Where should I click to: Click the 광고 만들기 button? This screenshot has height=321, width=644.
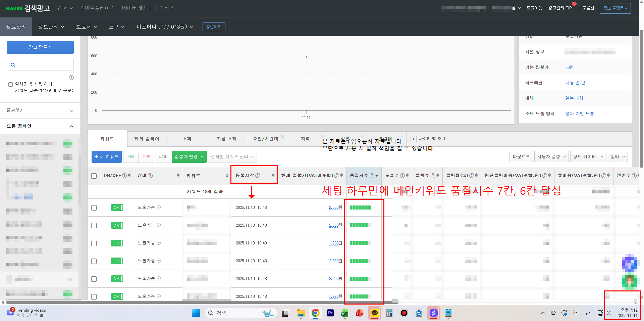click(40, 47)
